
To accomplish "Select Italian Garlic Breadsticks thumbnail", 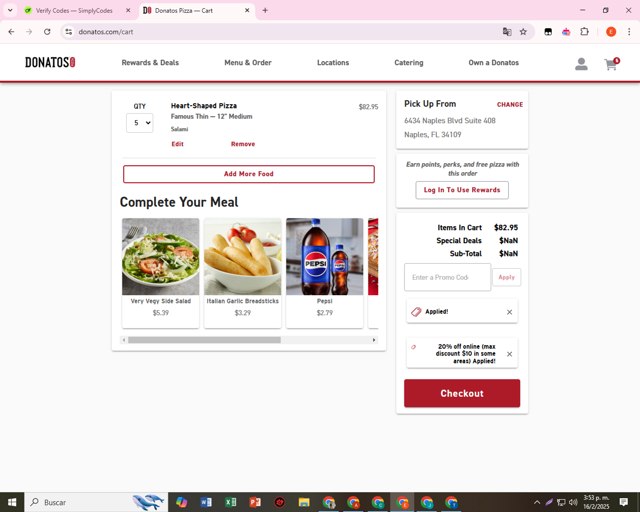I will pyautogui.click(x=243, y=256).
